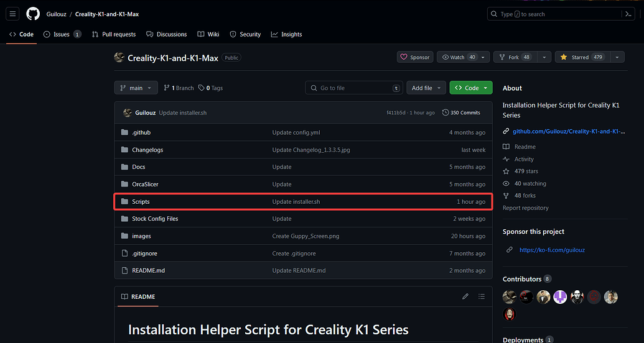Image resolution: width=644 pixels, height=343 pixels.
Task: Open commit message Update README.md
Action: 299,270
